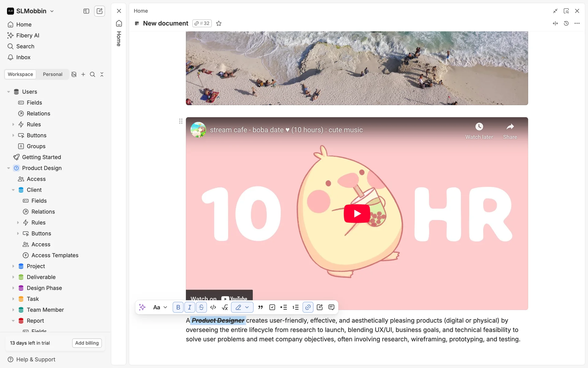The width and height of the screenshot is (588, 368).
Task: Toggle italic formatting
Action: tap(190, 307)
